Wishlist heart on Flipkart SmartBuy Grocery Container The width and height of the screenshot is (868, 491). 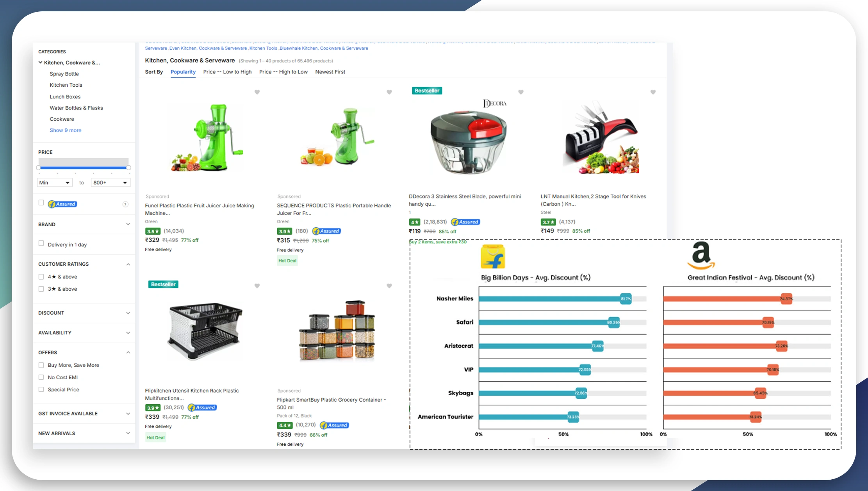coord(389,286)
